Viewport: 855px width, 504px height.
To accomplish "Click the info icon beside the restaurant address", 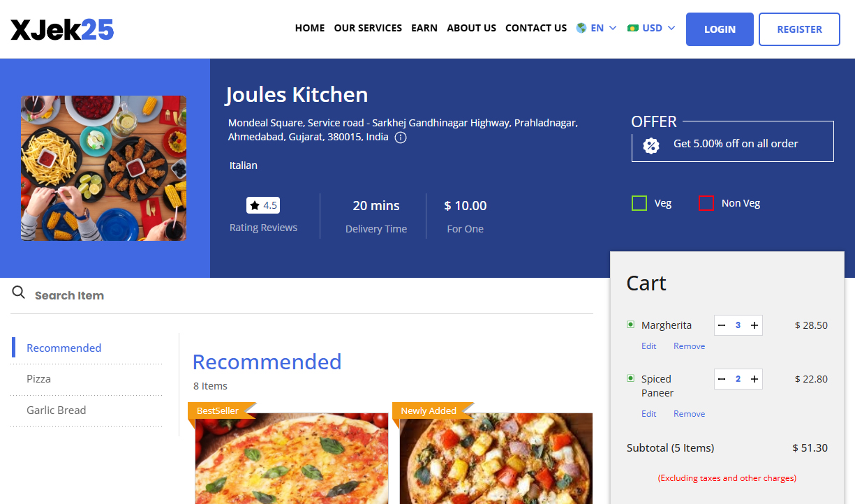I will click(x=400, y=138).
